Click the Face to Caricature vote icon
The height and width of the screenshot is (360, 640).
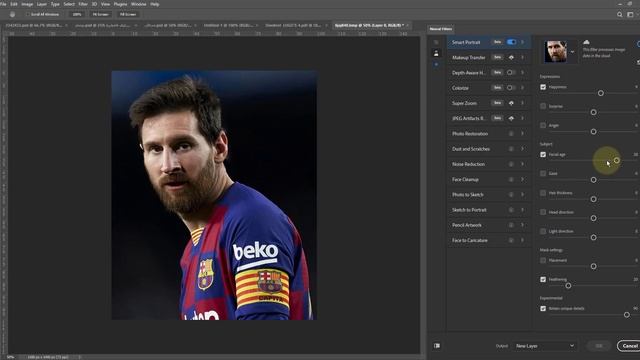511,240
